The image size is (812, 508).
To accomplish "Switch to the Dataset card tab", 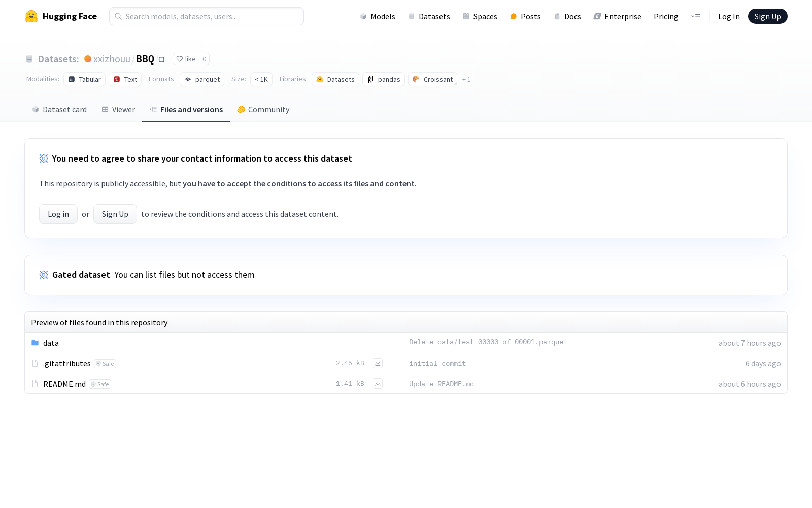I will 59,110.
